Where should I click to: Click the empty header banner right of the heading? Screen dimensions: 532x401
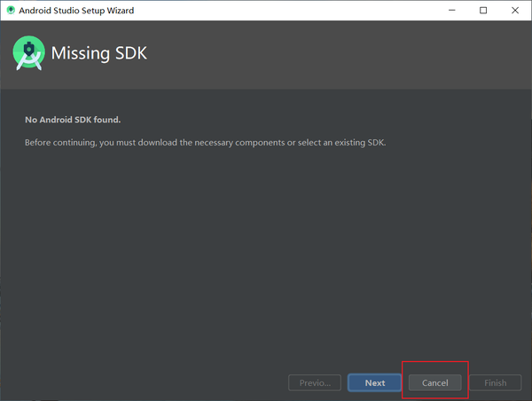(337, 53)
